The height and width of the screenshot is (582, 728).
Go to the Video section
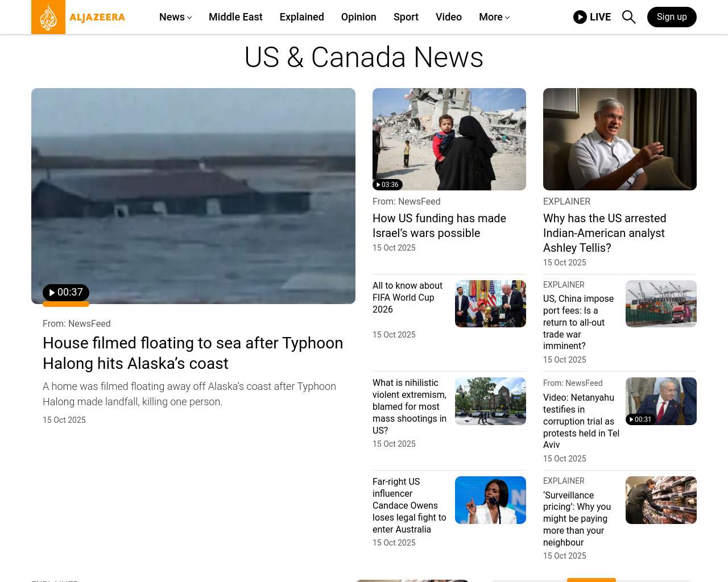tap(449, 17)
